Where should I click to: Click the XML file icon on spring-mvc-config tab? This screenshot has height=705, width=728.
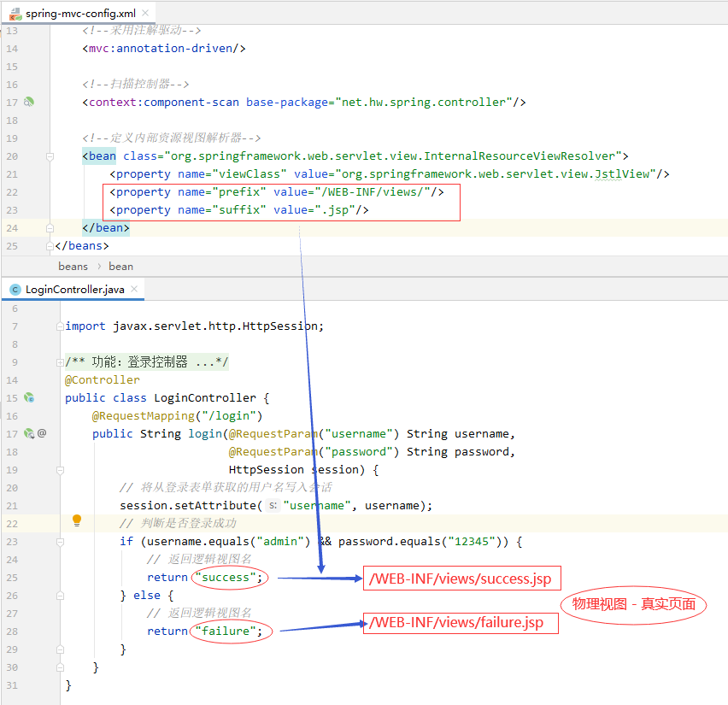click(15, 14)
